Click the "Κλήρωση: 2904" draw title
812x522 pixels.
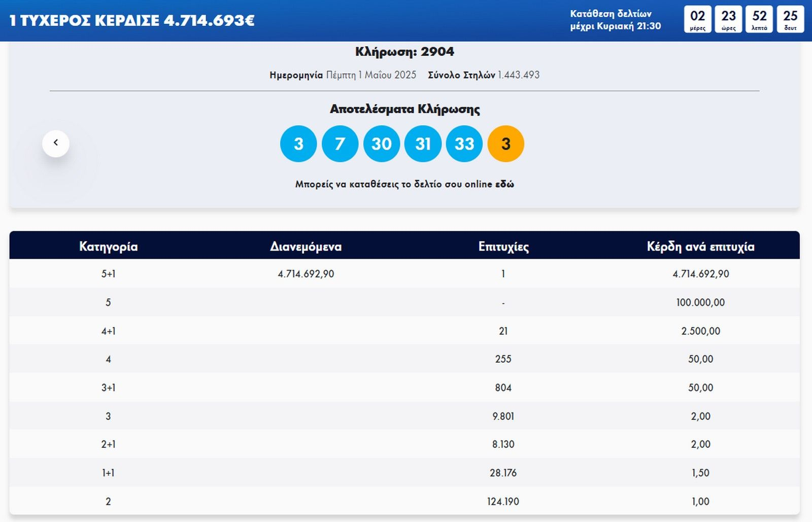coord(404,52)
